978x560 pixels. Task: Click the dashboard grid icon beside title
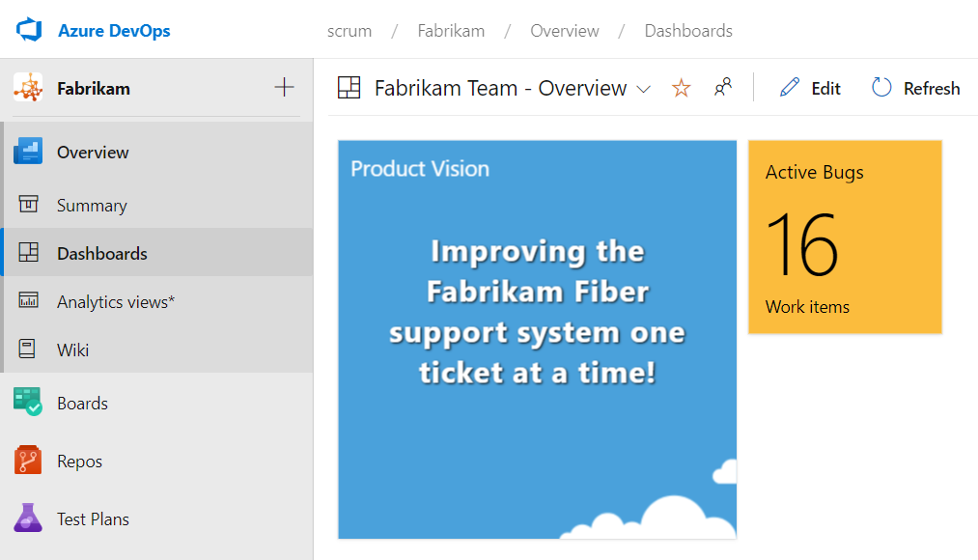pyautogui.click(x=349, y=87)
